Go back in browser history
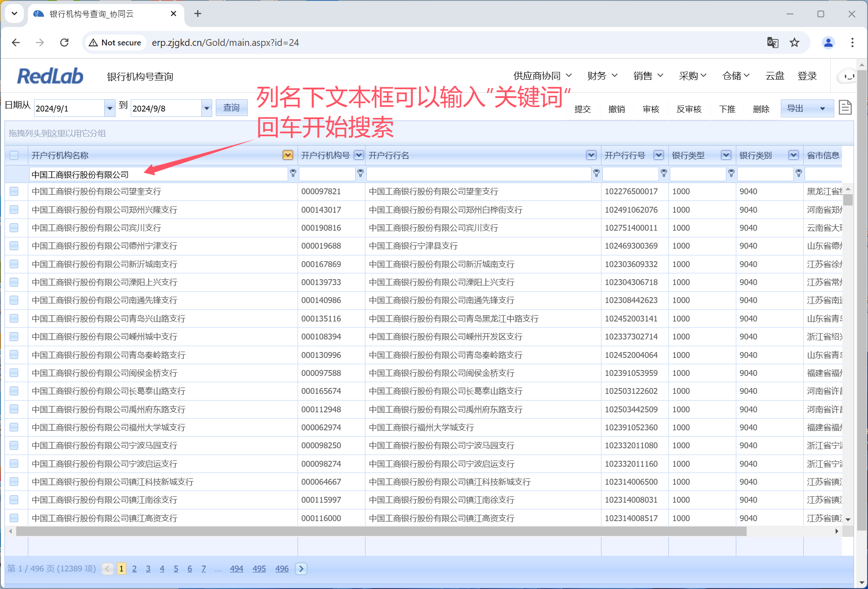The height and width of the screenshot is (589, 868). [16, 43]
